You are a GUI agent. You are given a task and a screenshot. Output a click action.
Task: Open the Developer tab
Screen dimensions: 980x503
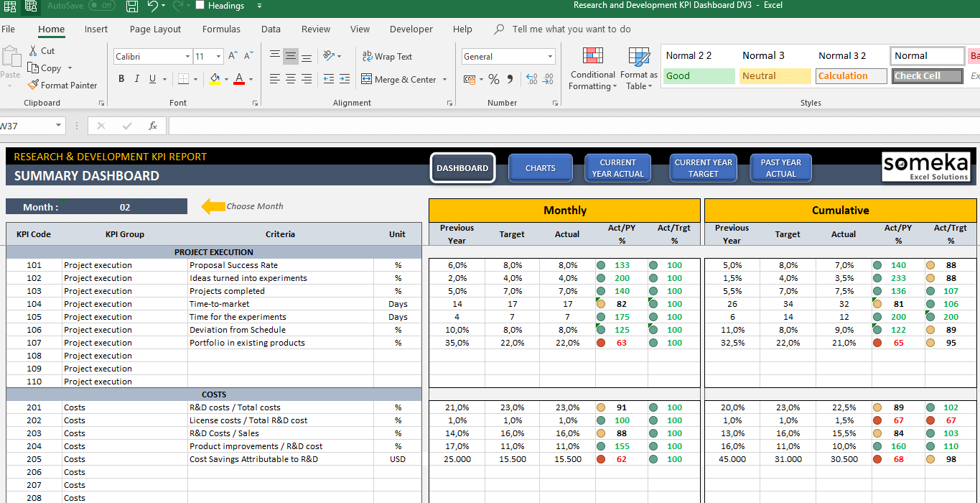[x=411, y=29]
